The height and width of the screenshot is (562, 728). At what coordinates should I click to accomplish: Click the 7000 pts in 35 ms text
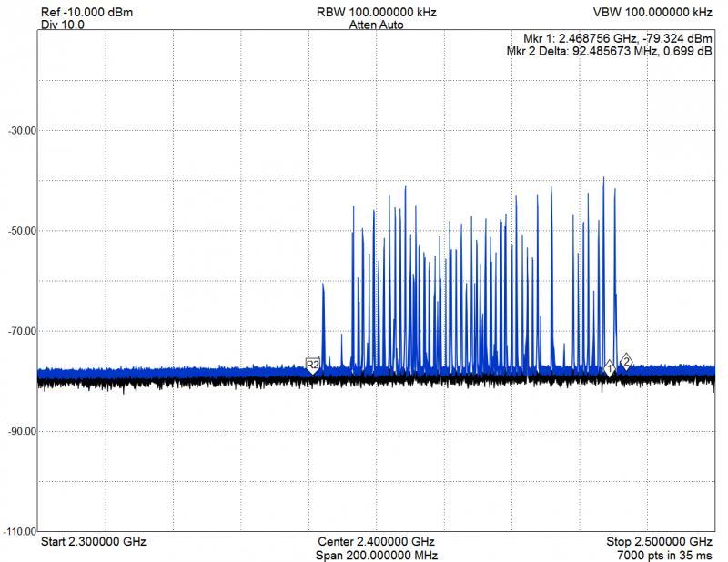point(665,555)
